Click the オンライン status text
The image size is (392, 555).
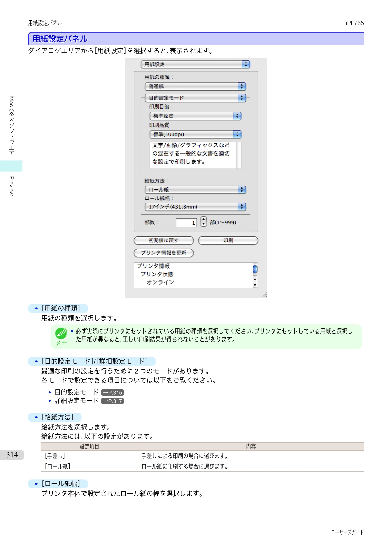click(160, 282)
